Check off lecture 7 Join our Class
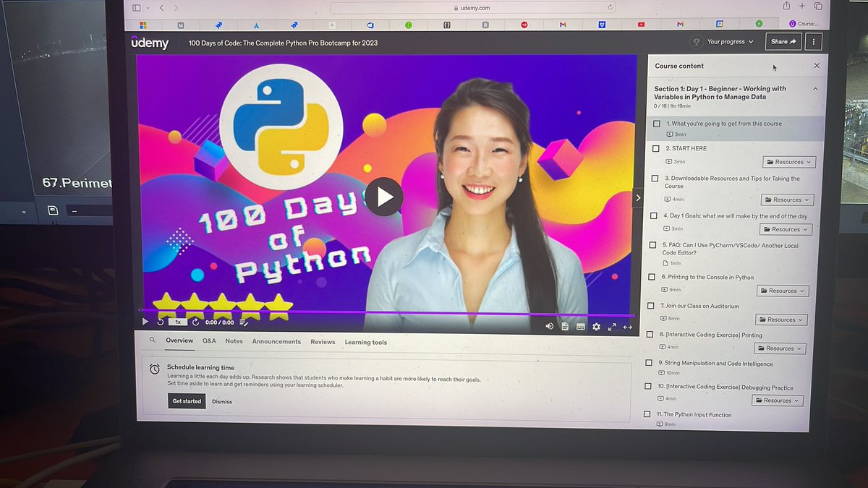Viewport: 868px width, 488px height. tap(652, 306)
